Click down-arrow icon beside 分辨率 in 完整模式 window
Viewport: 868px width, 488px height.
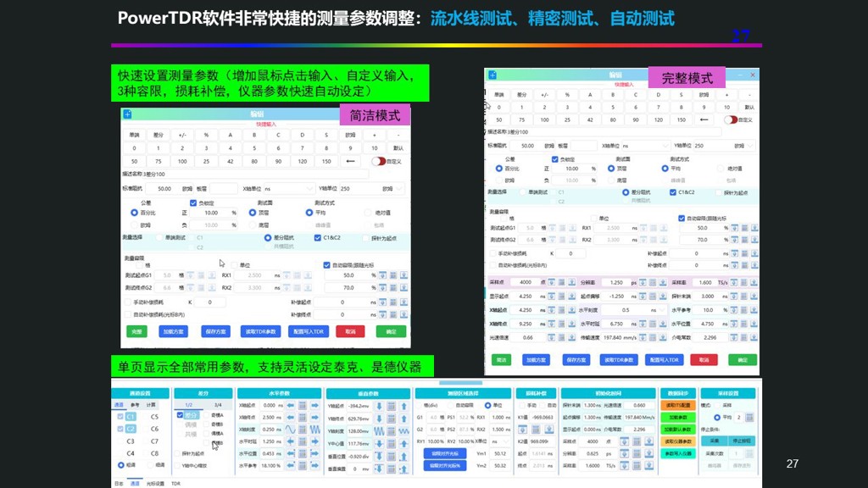(x=643, y=282)
